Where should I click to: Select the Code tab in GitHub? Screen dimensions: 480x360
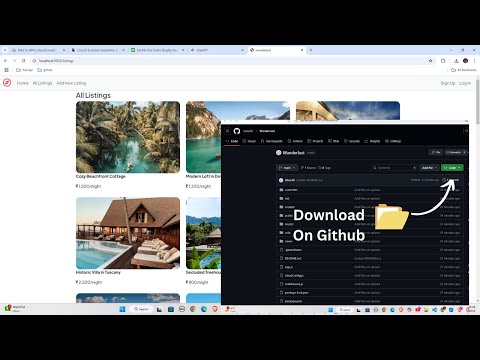click(x=232, y=141)
